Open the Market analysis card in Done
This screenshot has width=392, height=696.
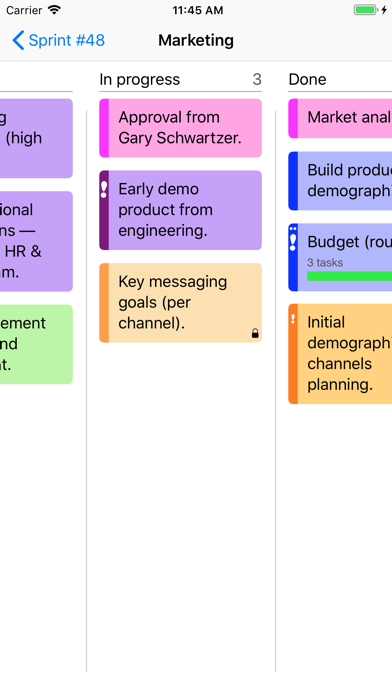340,118
